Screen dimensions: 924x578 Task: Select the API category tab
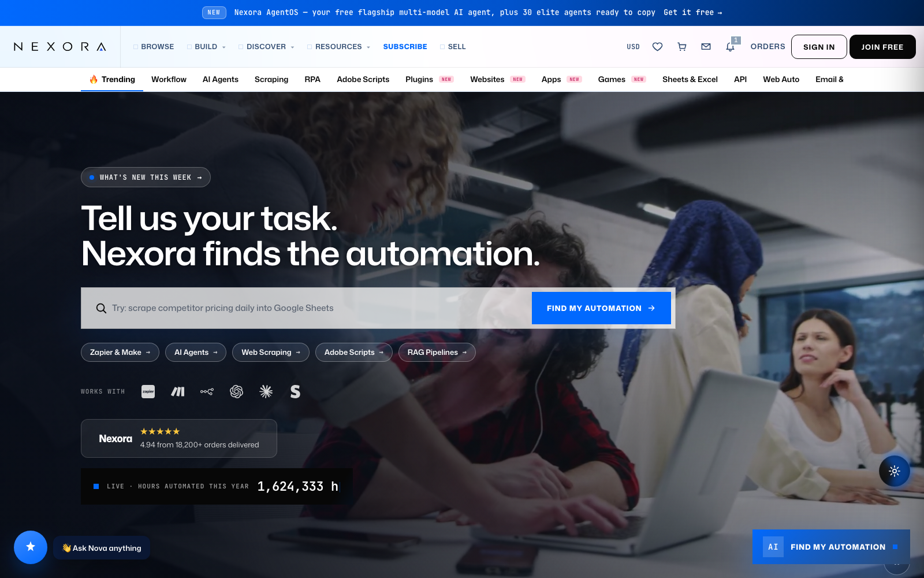(x=740, y=80)
